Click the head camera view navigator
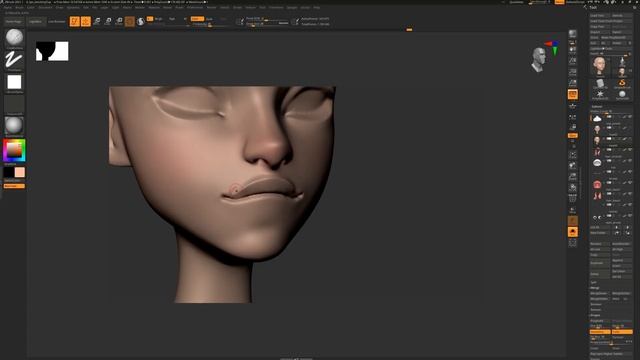This screenshot has width=640, height=360. coord(539,60)
